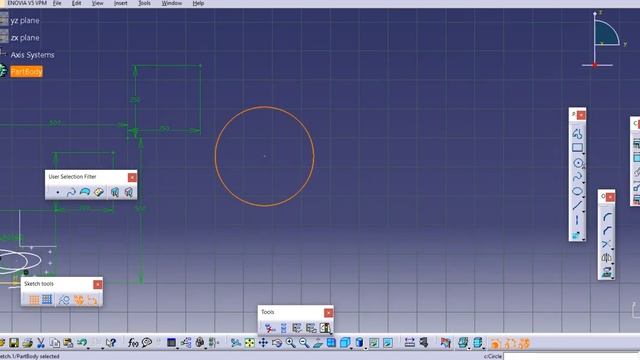This screenshot has width=640, height=360.
Task: Select the zx plane in the tree
Action: pos(25,38)
